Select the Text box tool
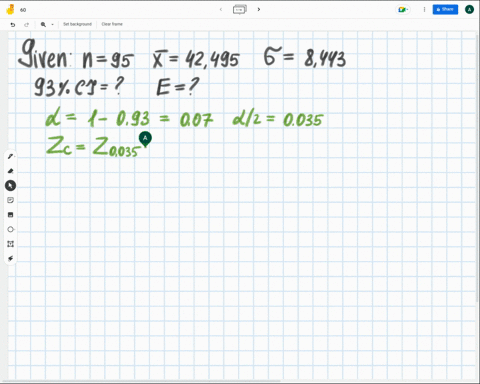 (10, 244)
